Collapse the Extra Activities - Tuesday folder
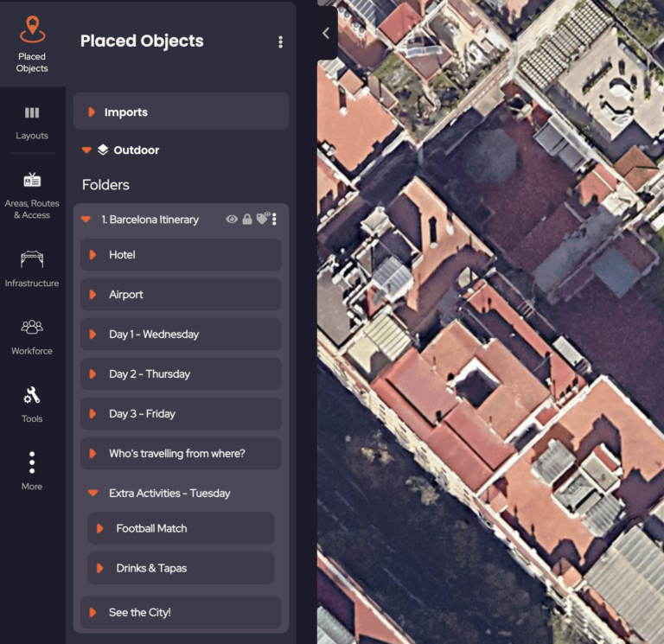The height and width of the screenshot is (644, 664). 93,494
